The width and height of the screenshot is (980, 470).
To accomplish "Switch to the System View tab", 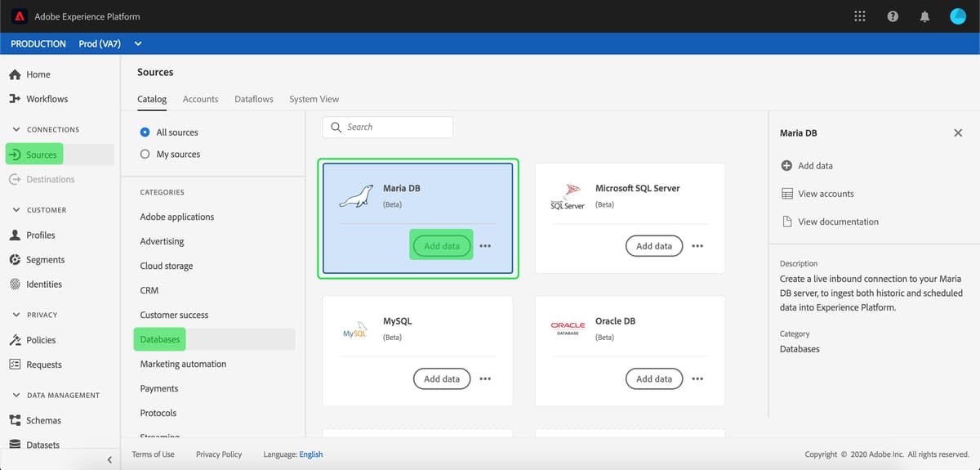I will coord(314,99).
